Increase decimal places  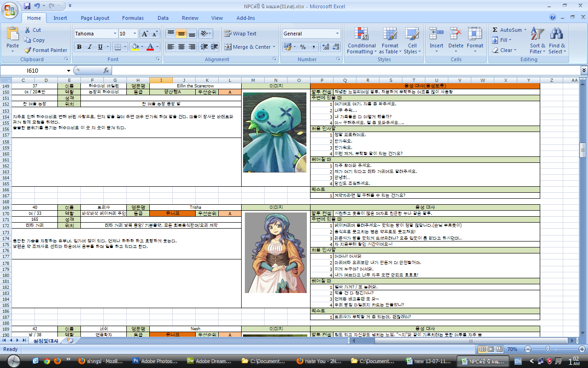[326, 47]
